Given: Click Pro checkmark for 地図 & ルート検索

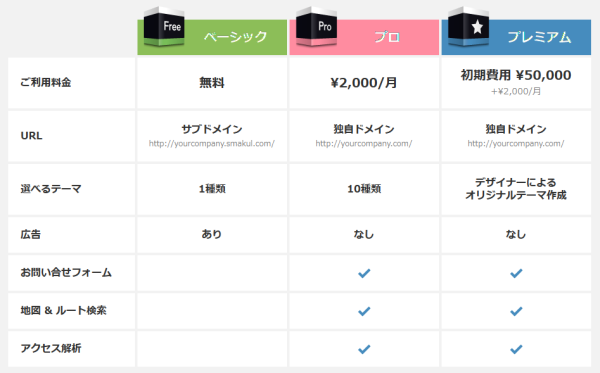Looking at the screenshot, I should click(x=364, y=311).
